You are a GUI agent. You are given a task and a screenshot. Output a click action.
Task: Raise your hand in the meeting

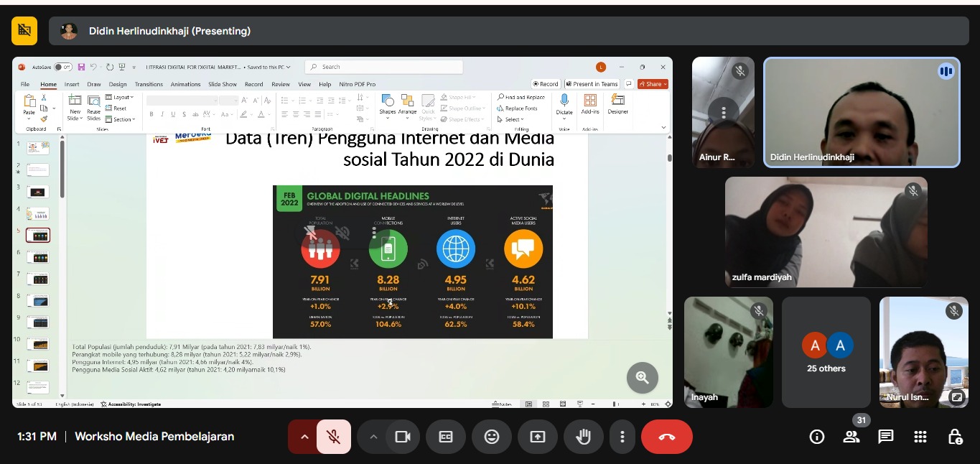pyautogui.click(x=584, y=437)
